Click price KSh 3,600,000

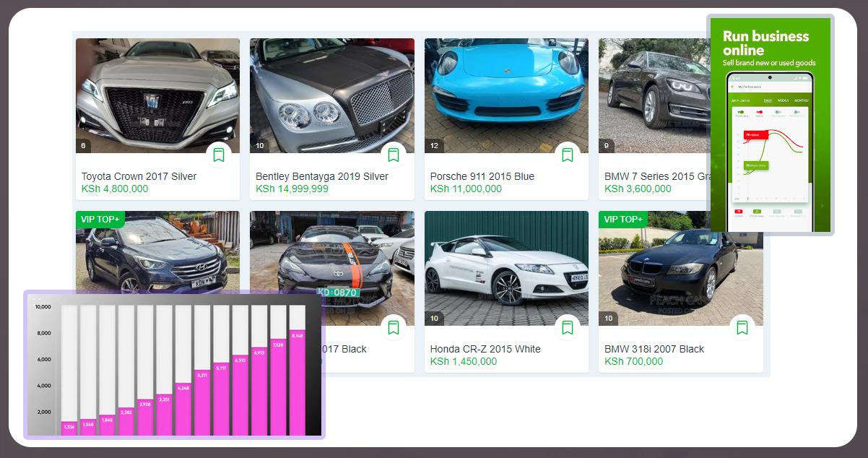click(638, 189)
